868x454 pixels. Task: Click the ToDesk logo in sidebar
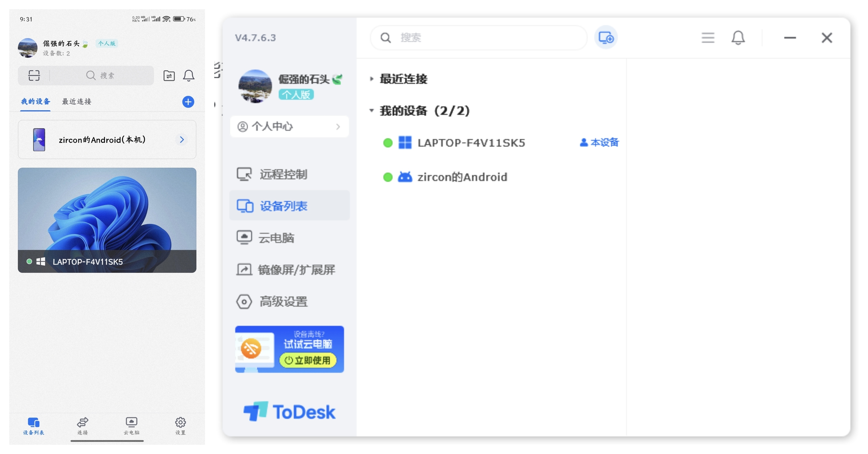(x=289, y=411)
